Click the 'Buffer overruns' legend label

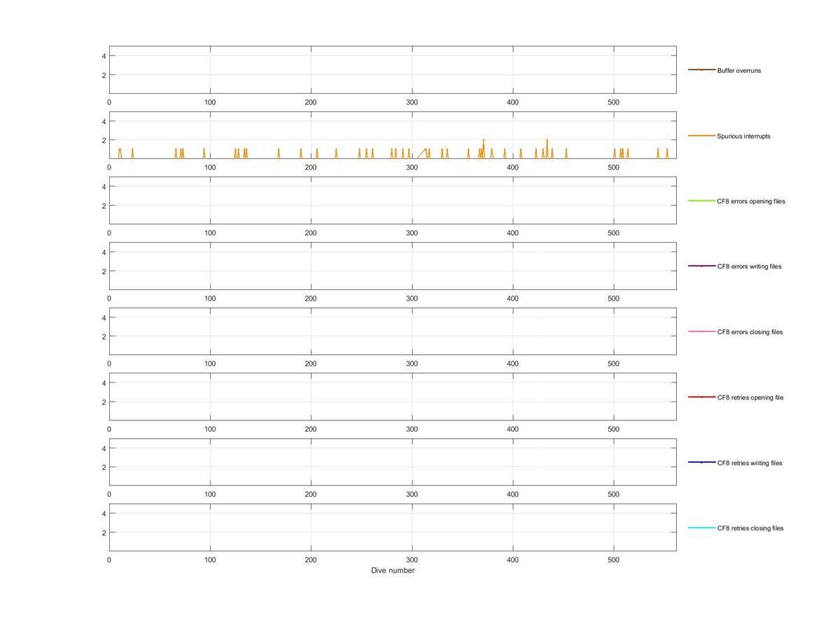[x=738, y=71]
